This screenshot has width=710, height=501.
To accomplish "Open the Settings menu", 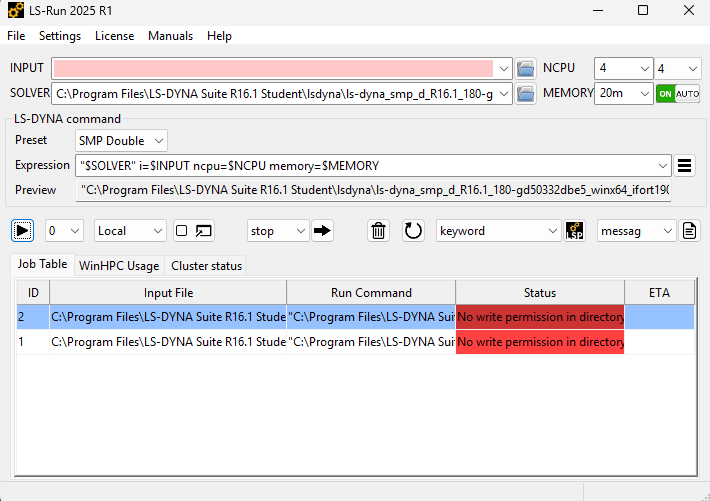I will pos(60,36).
